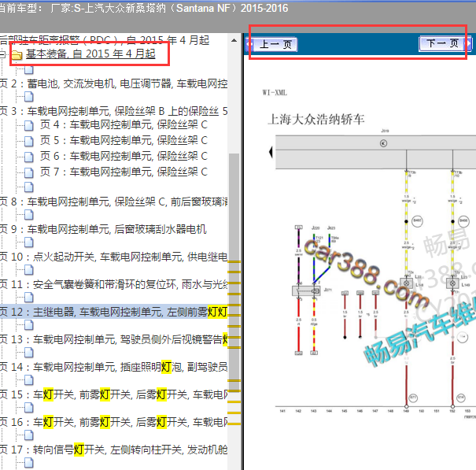476x470 pixels.
Task: Click left-pointing arrow at wiring diagram edge
Action: [271, 152]
